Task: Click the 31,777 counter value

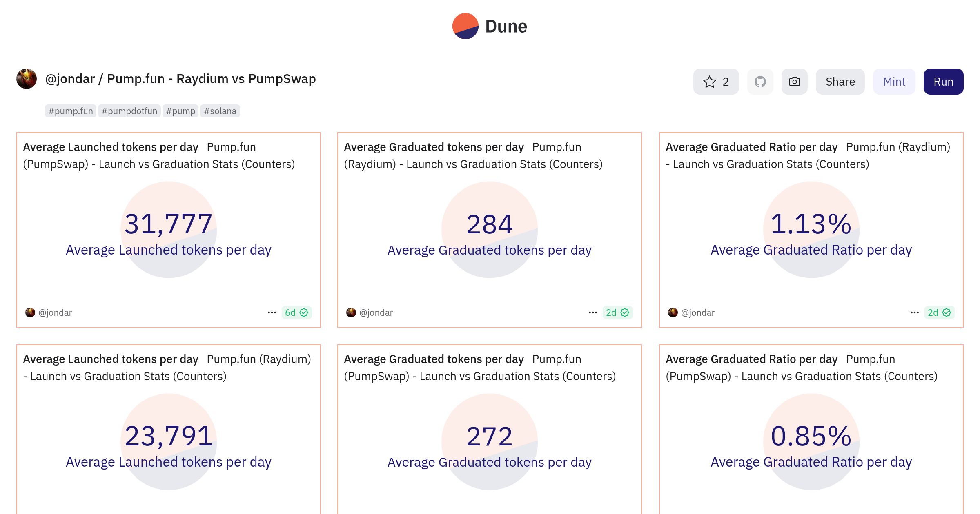Action: (168, 224)
